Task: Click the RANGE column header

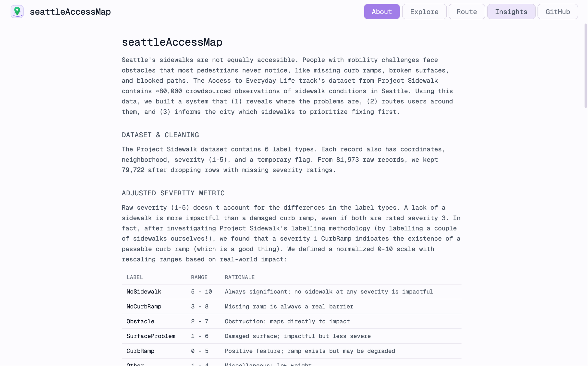Action: point(199,277)
